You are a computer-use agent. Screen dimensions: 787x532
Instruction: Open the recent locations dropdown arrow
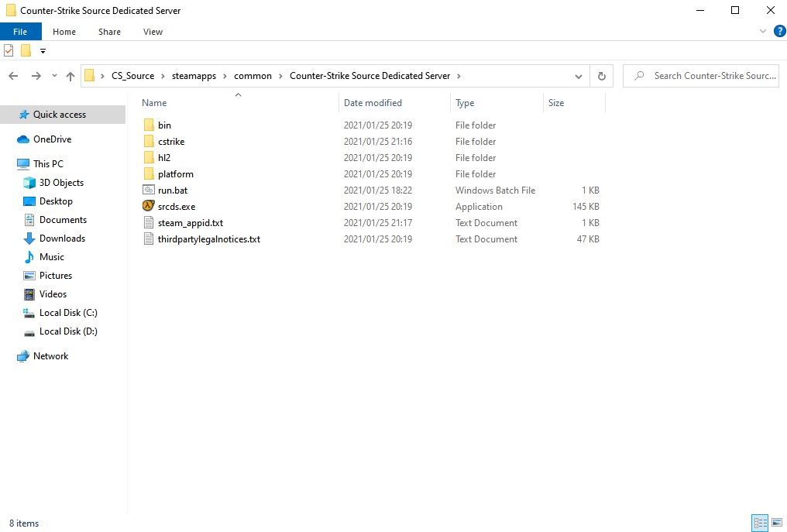54,76
